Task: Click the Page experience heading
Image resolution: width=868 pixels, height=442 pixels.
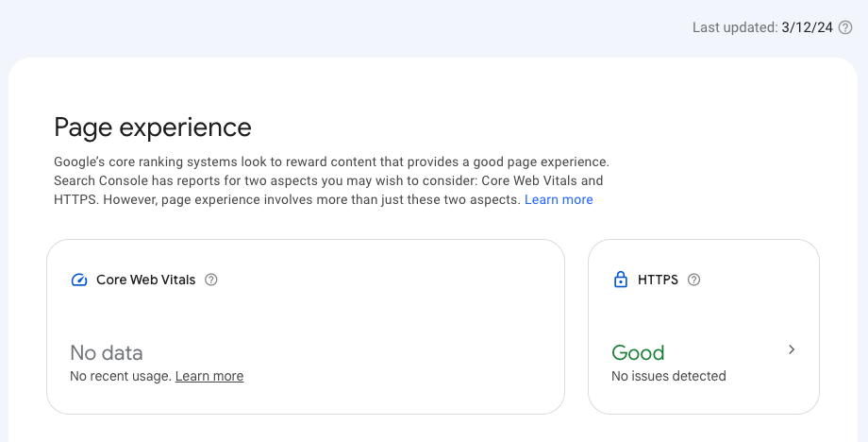Action: click(x=153, y=127)
